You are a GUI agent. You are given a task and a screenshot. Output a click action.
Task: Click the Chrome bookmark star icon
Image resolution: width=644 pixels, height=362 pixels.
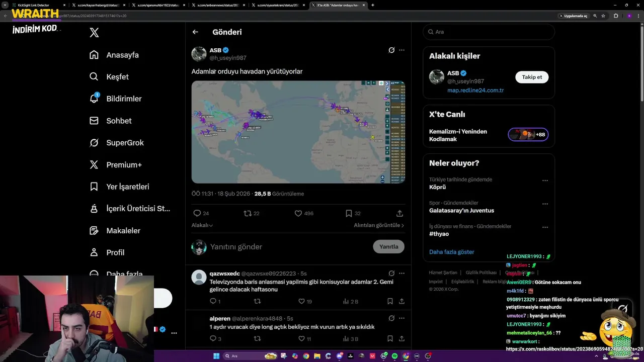[x=603, y=16]
